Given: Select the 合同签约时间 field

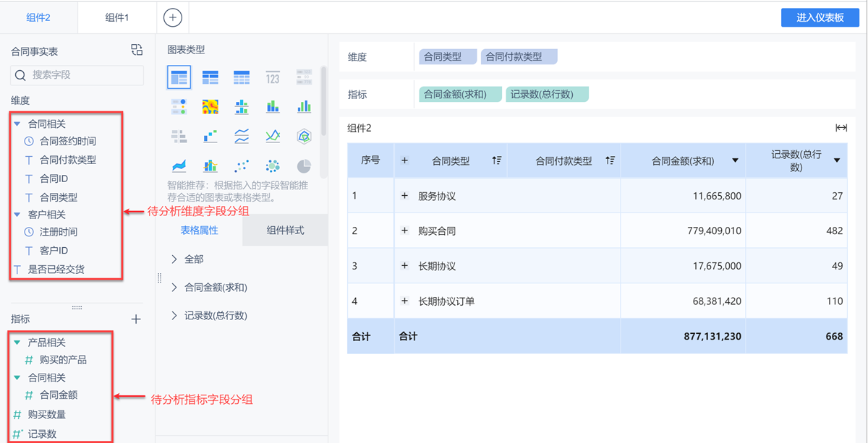Looking at the screenshot, I should pos(68,141).
